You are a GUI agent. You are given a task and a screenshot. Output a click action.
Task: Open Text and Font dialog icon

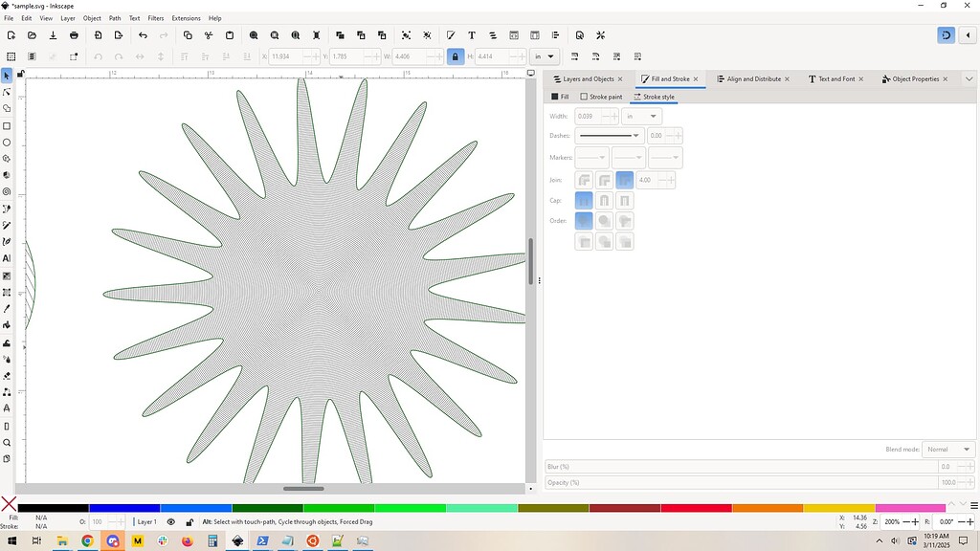pos(472,35)
